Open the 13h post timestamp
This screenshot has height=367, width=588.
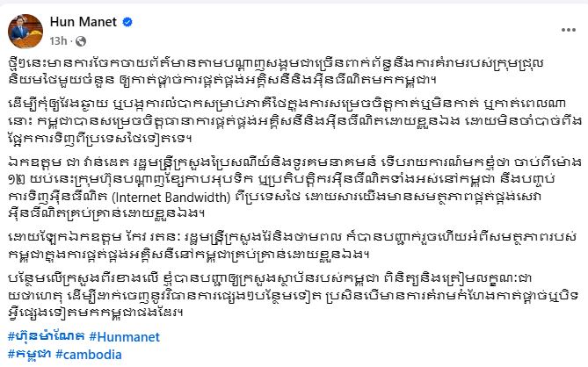click(58, 40)
